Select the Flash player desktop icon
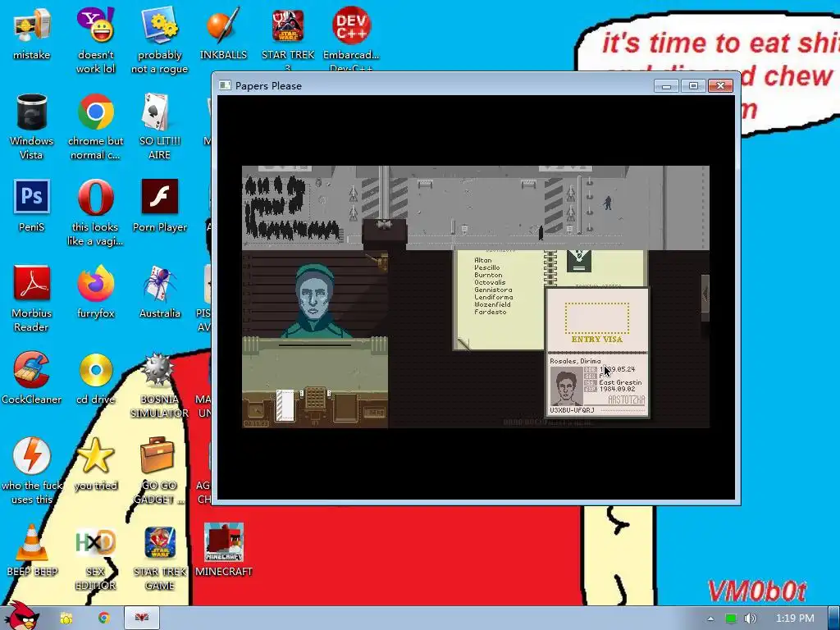The height and width of the screenshot is (630, 840). (x=159, y=206)
